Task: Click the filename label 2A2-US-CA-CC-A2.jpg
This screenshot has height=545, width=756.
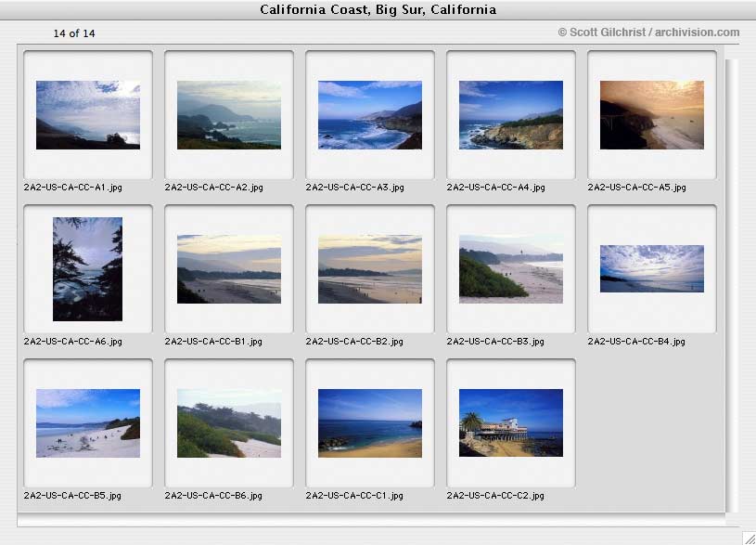Action: pyautogui.click(x=213, y=188)
